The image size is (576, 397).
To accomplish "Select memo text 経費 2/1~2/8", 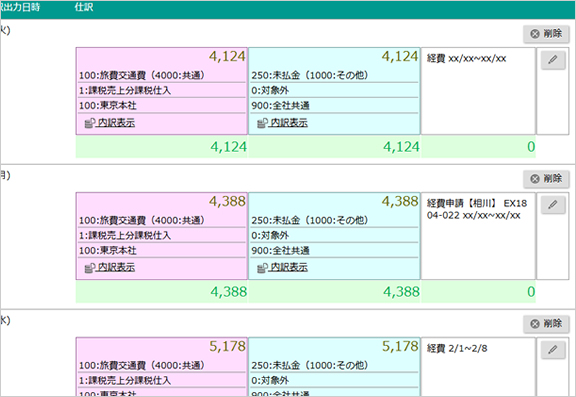I will [x=457, y=348].
